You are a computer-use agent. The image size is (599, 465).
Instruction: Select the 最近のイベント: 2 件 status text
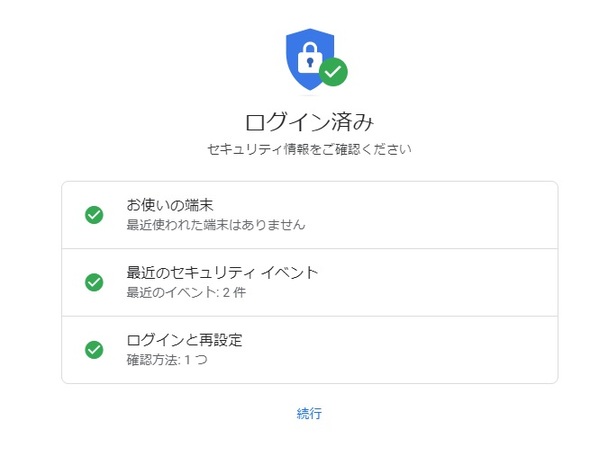[x=186, y=292]
